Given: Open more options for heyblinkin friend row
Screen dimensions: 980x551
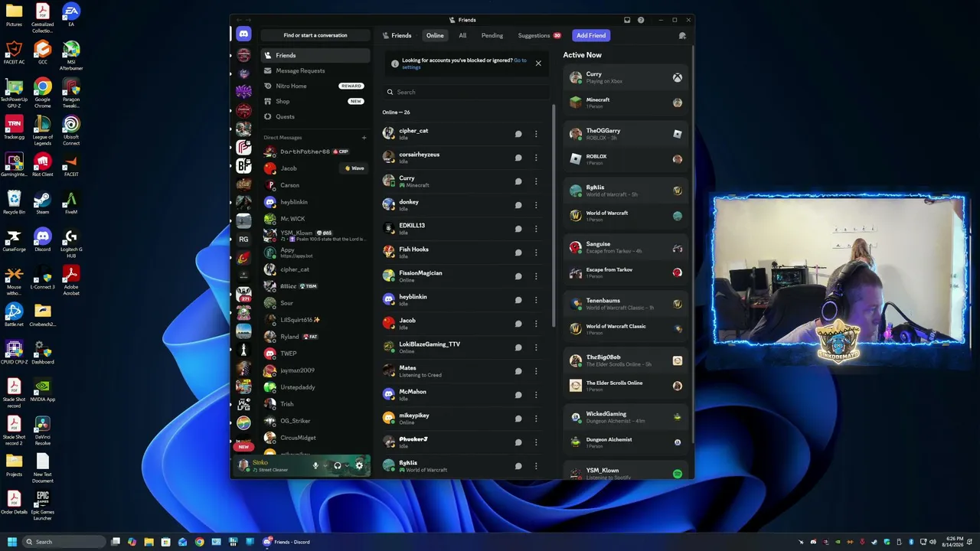Looking at the screenshot, I should click(536, 300).
